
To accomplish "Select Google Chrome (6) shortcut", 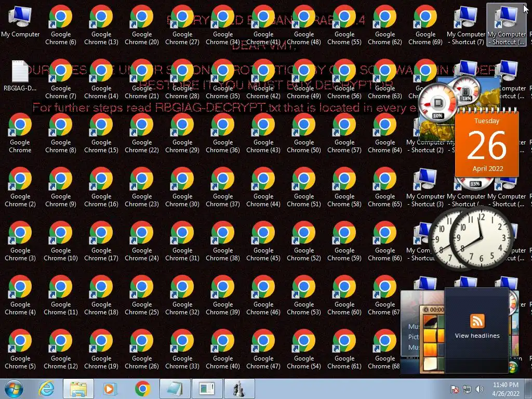I will tap(61, 25).
